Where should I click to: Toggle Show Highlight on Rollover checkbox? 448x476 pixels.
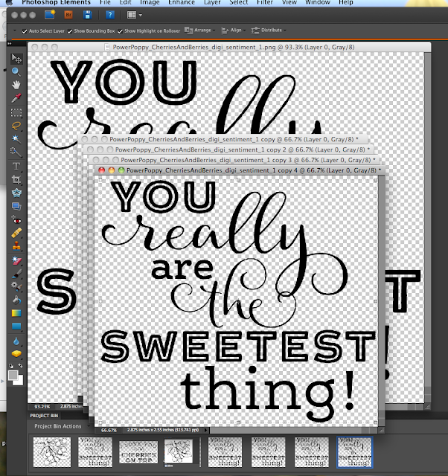pos(121,31)
